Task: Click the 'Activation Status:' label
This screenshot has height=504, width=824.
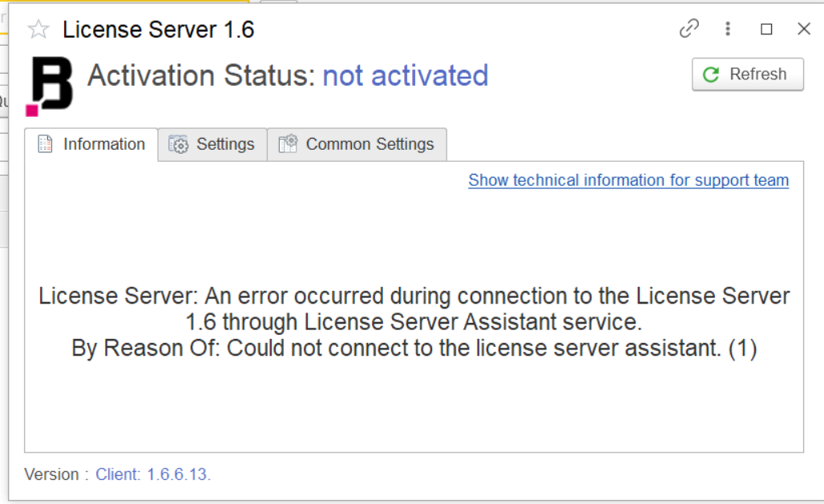Action: click(x=201, y=75)
